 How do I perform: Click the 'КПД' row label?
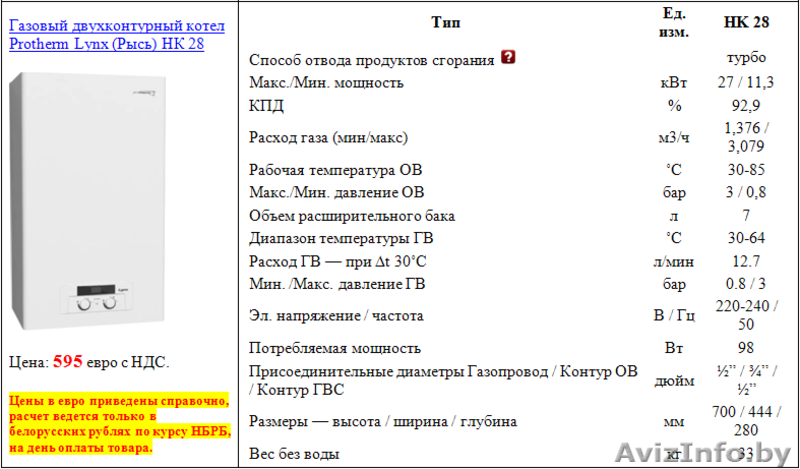(266, 106)
